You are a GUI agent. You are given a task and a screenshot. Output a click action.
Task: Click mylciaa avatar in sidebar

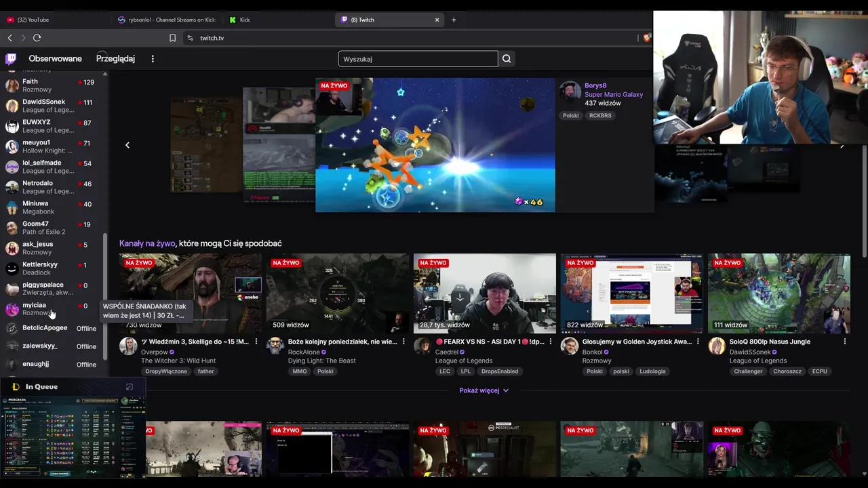tap(12, 309)
